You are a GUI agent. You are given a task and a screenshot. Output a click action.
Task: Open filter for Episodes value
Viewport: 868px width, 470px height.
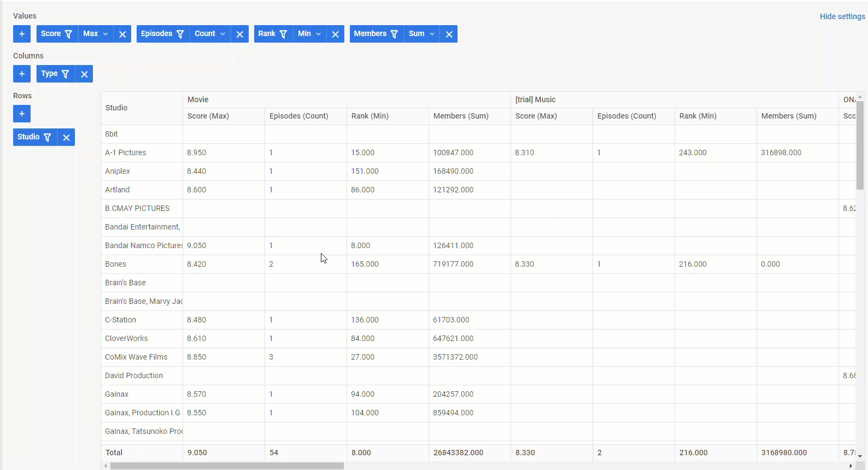click(x=180, y=34)
